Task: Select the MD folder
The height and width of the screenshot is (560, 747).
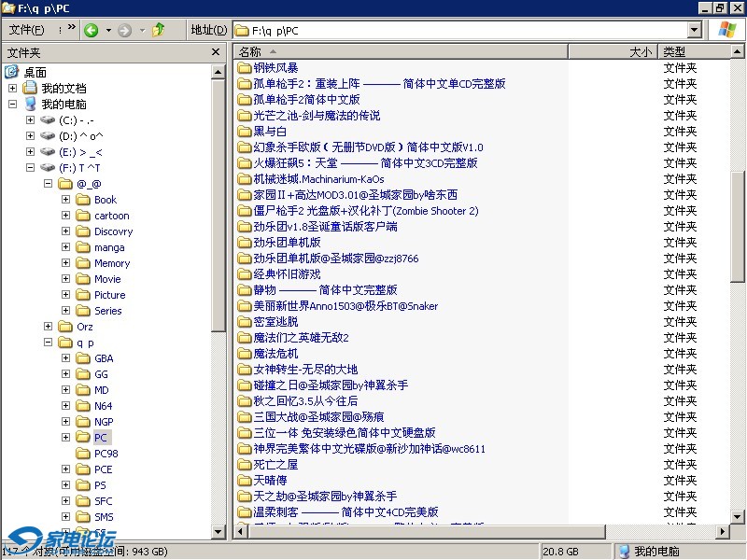Action: (102, 390)
